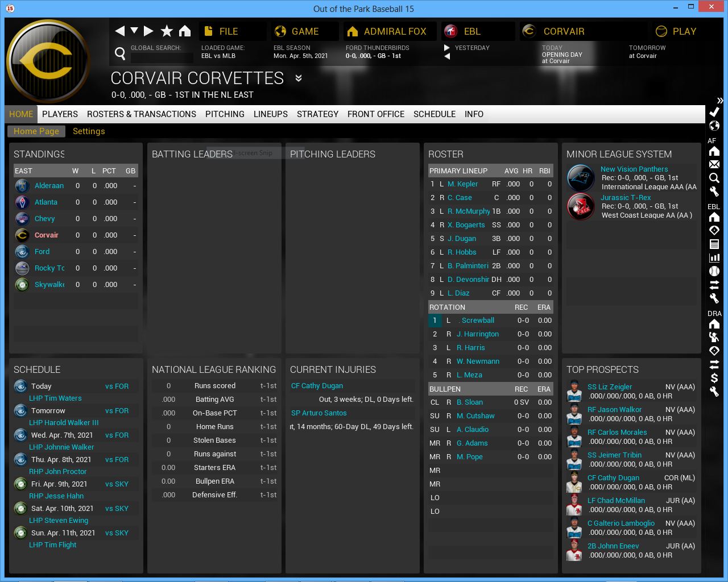Focus the Global Search input field
This screenshot has height=582, width=728.
pos(162,57)
